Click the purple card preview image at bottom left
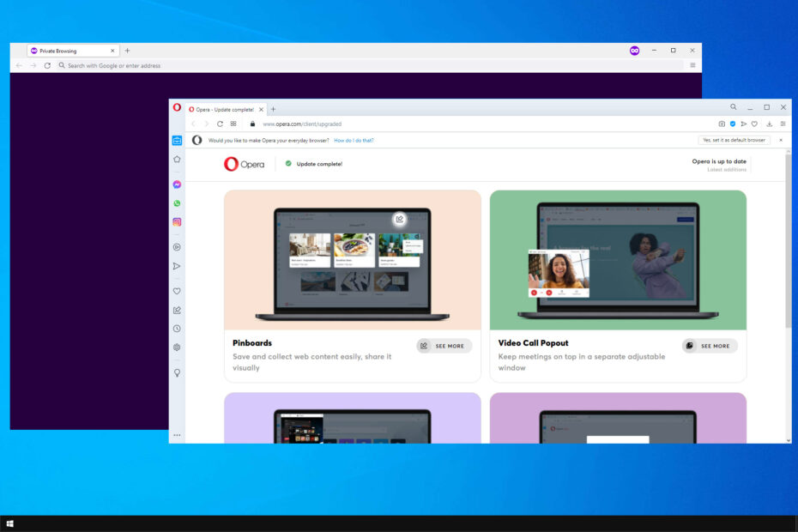This screenshot has height=532, width=798. click(352, 418)
